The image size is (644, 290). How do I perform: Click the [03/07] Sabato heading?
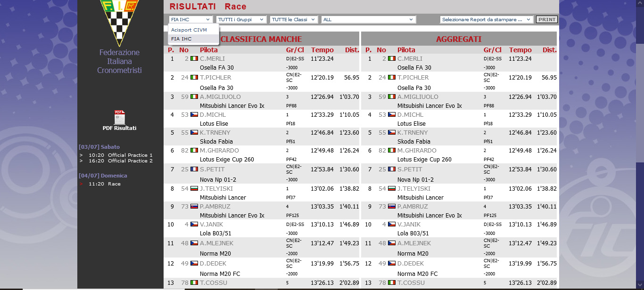tap(99, 147)
